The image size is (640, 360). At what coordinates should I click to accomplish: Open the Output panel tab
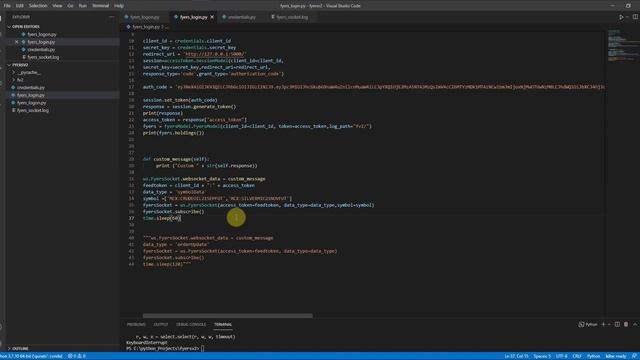[160, 324]
